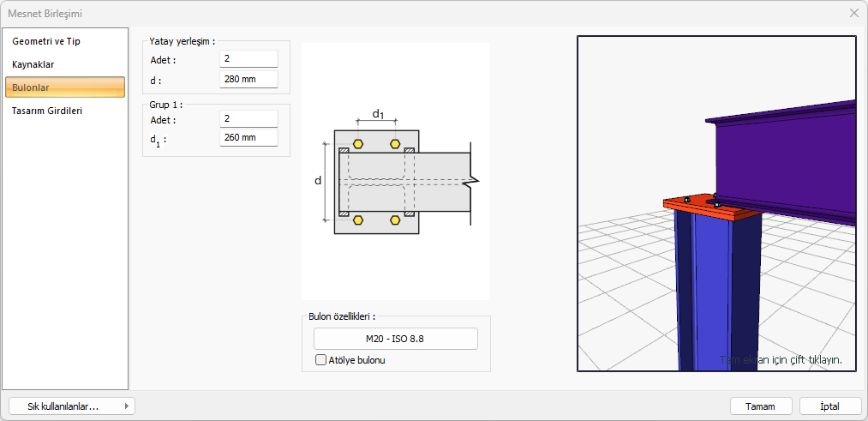Enable the Atölye bulonu checkbox
Image resolution: width=868 pixels, height=421 pixels.
pos(322,360)
